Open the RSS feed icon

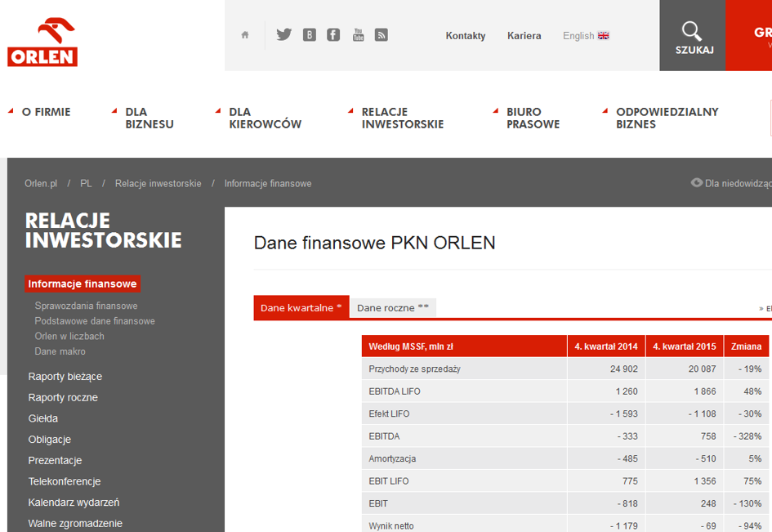[x=381, y=35]
